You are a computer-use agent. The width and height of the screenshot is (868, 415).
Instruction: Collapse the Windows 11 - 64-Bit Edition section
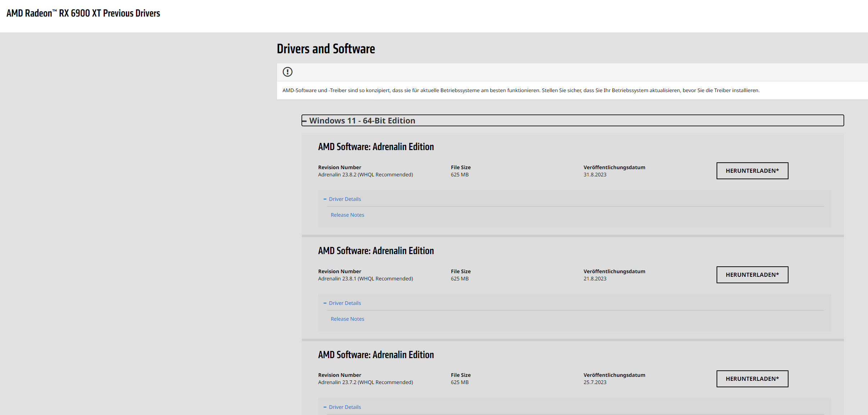(362, 121)
